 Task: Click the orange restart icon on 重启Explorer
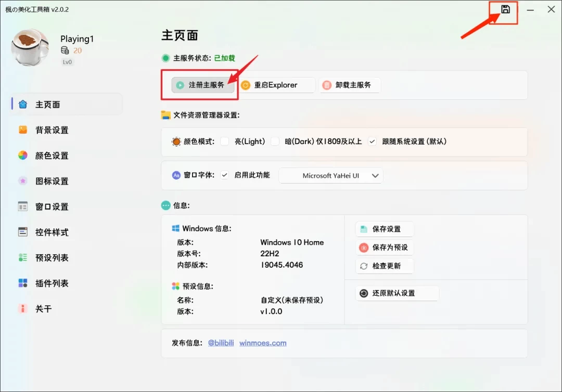[246, 85]
